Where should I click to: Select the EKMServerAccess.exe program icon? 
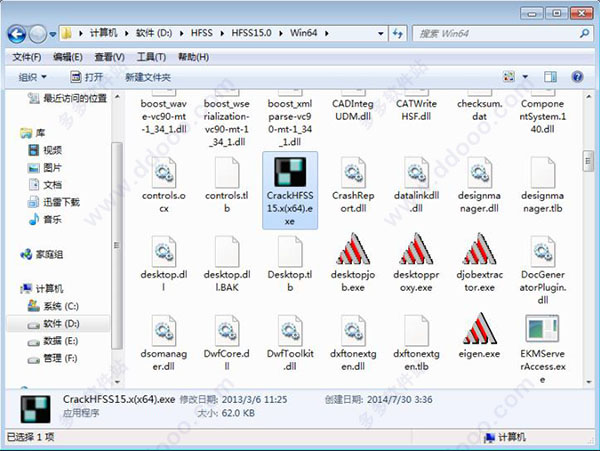tap(543, 328)
